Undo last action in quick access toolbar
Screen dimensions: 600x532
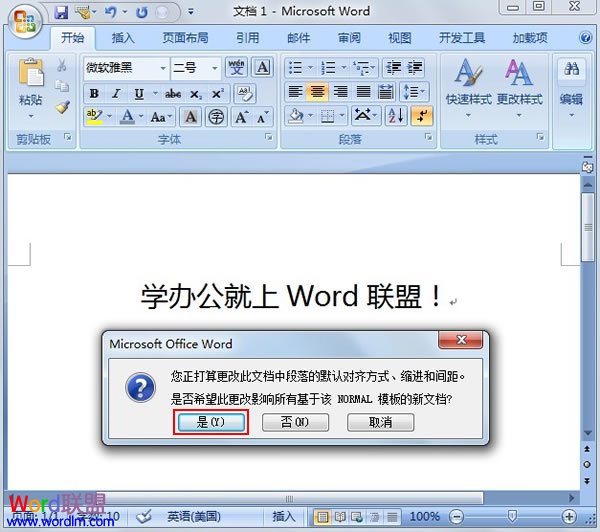pos(111,13)
